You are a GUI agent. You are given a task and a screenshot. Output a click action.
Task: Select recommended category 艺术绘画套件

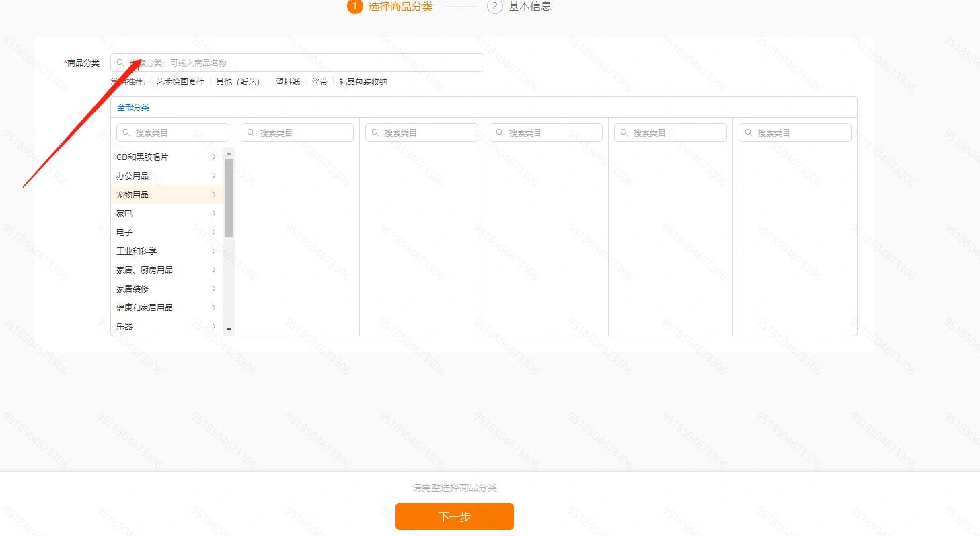pos(180,82)
